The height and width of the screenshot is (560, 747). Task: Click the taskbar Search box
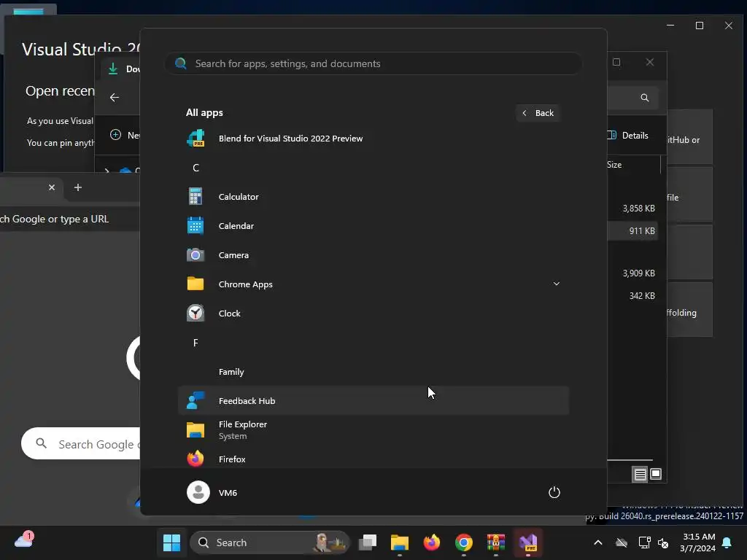(x=270, y=542)
